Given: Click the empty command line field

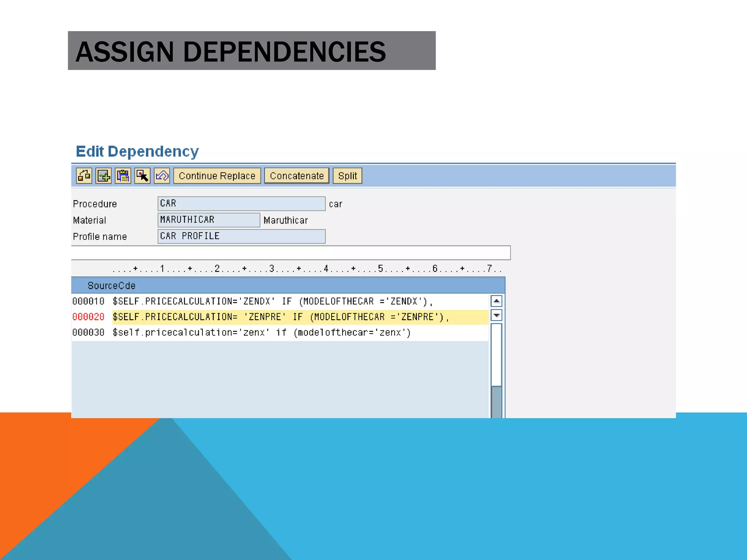Looking at the screenshot, I should tap(291, 253).
